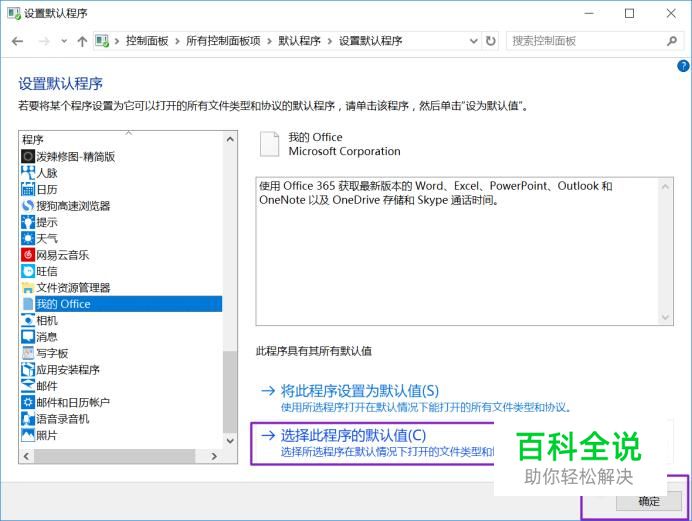Click the program list horizontal scrollbar thumb
Viewport: 692px width, 521px height.
coord(115,456)
